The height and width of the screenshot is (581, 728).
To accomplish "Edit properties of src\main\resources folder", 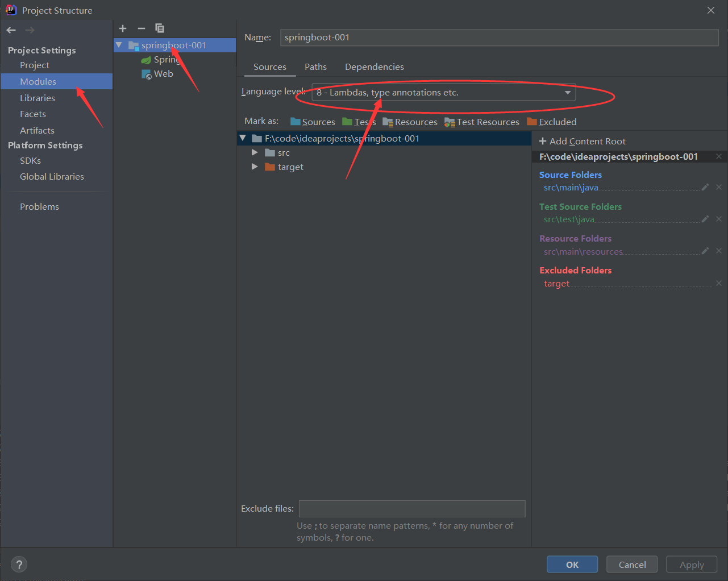I will [x=705, y=251].
